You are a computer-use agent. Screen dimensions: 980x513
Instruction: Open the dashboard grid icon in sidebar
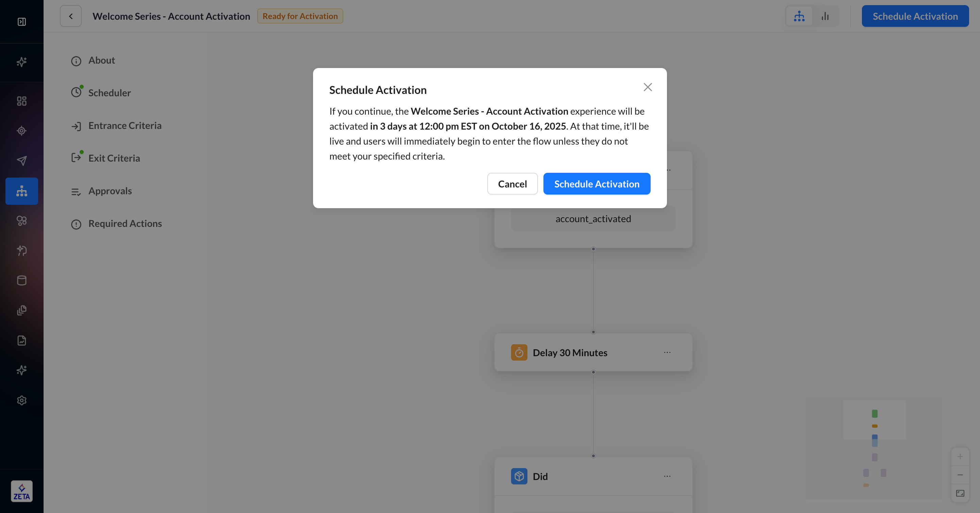point(22,101)
